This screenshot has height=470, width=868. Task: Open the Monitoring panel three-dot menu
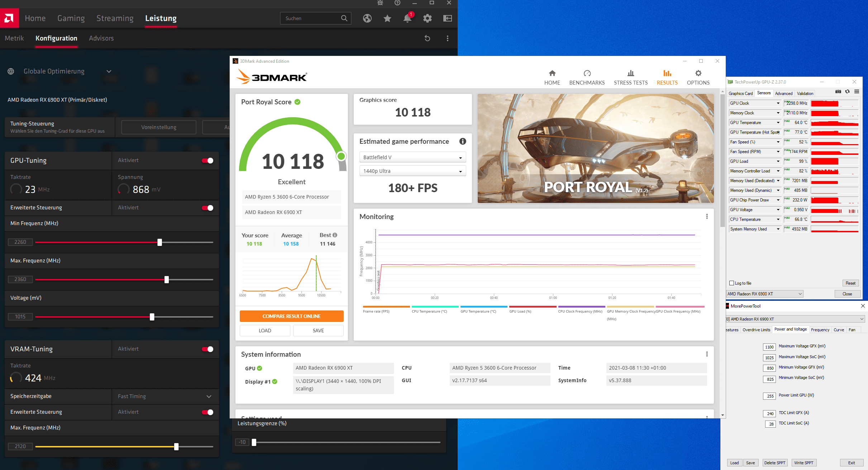[707, 217]
